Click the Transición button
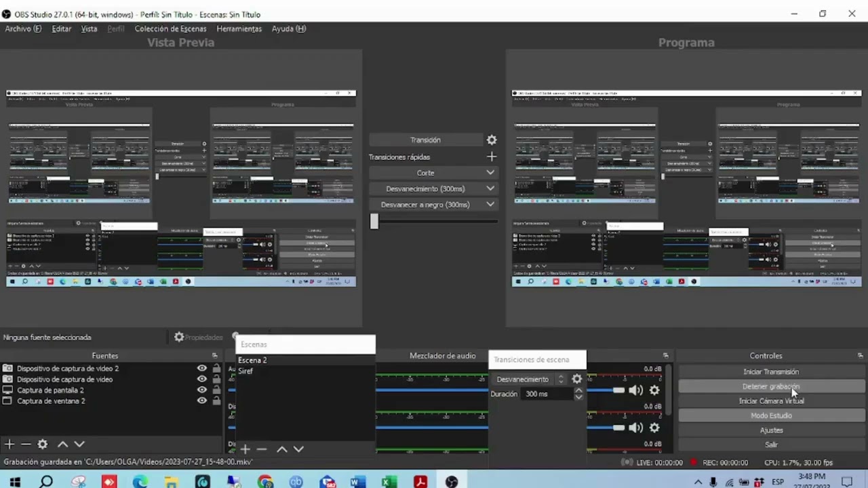 425,140
